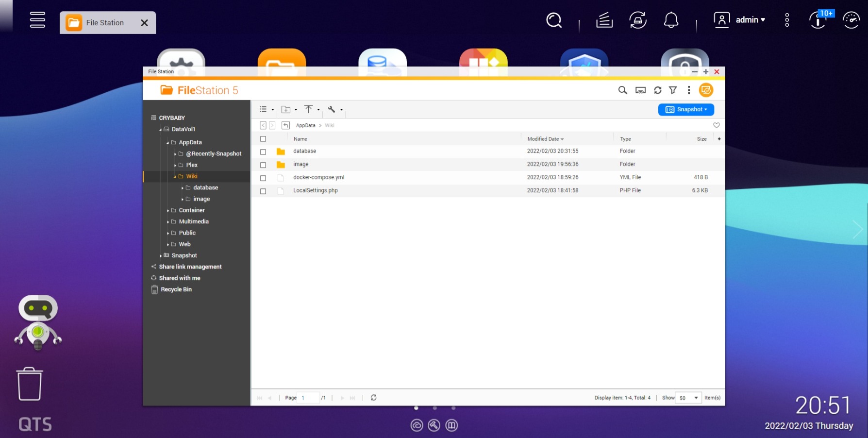Expand the Container folder in tree

168,211
